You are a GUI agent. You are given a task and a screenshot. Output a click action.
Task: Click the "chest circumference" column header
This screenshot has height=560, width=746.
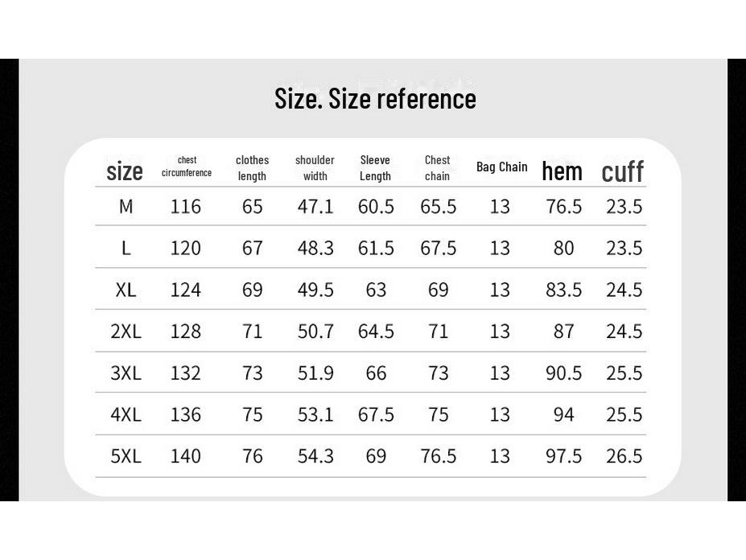point(187,167)
